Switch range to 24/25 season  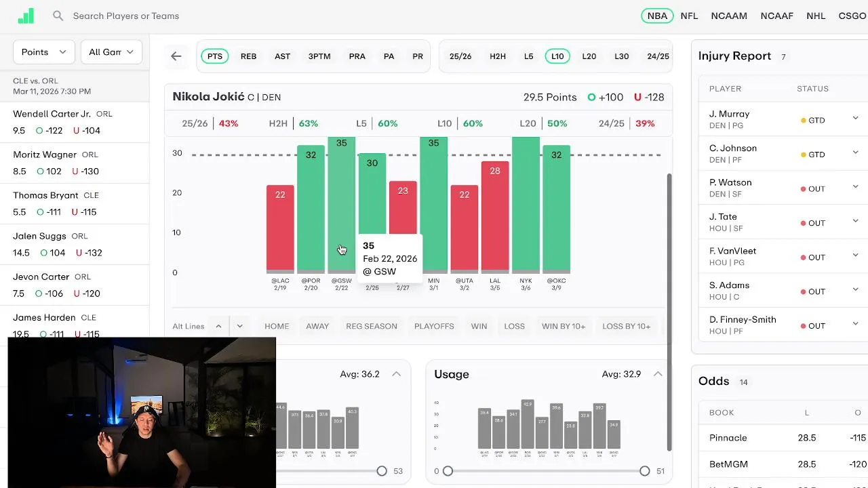(x=658, y=56)
